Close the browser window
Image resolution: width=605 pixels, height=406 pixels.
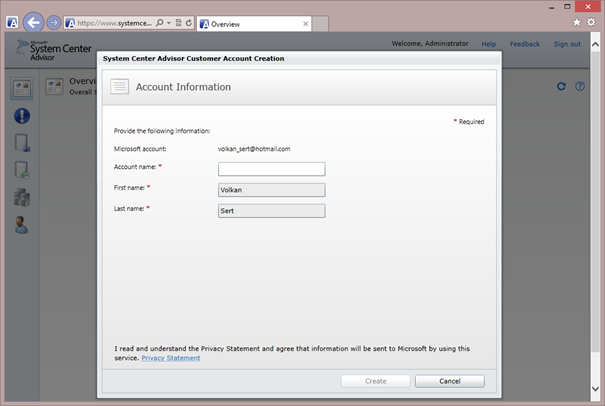pos(588,7)
